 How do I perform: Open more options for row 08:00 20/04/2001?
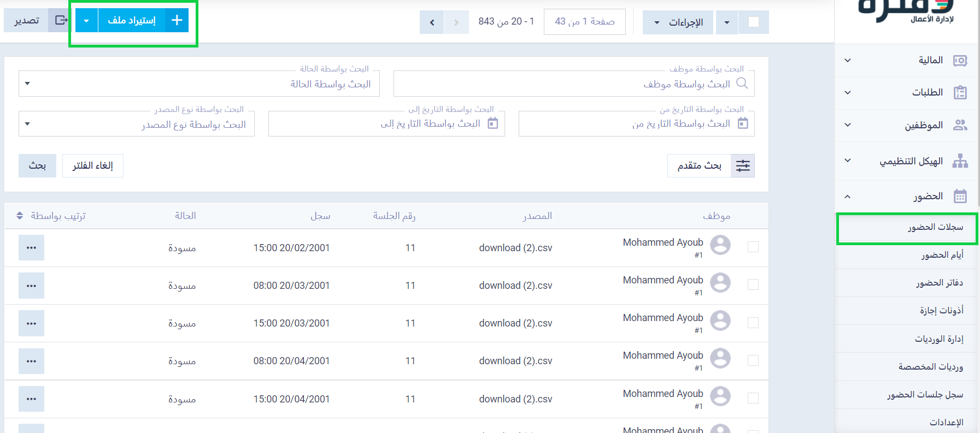(31, 361)
